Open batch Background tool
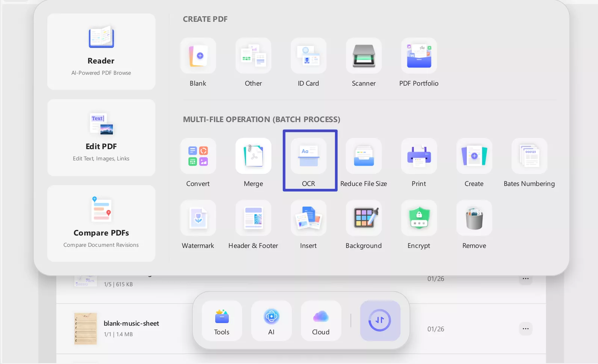The image size is (598, 364). 364,218
